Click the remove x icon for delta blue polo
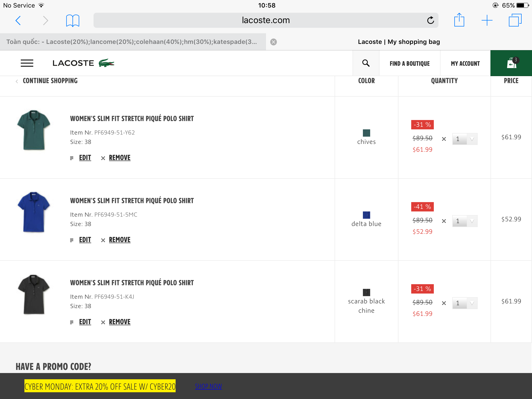Viewport: 532px width, 399px height. [x=103, y=240]
